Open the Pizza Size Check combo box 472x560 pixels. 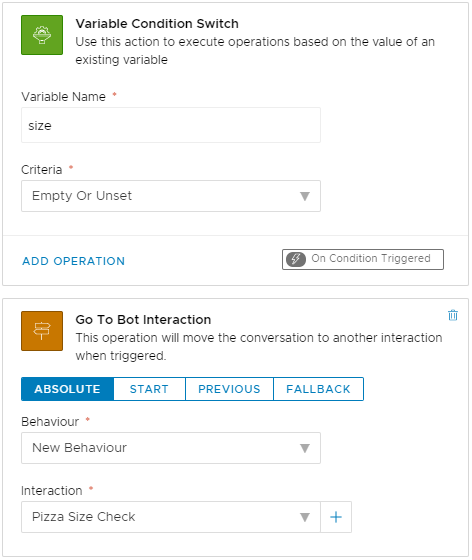(x=171, y=517)
